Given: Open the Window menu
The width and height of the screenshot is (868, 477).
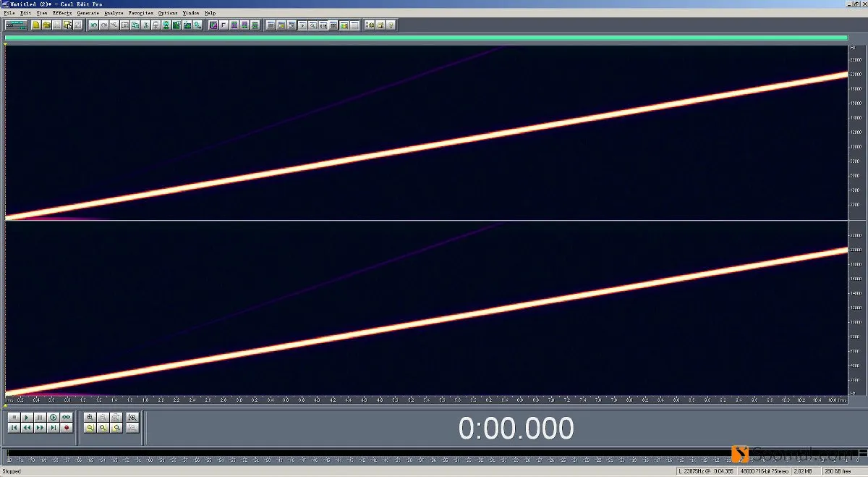Looking at the screenshot, I should tap(191, 13).
